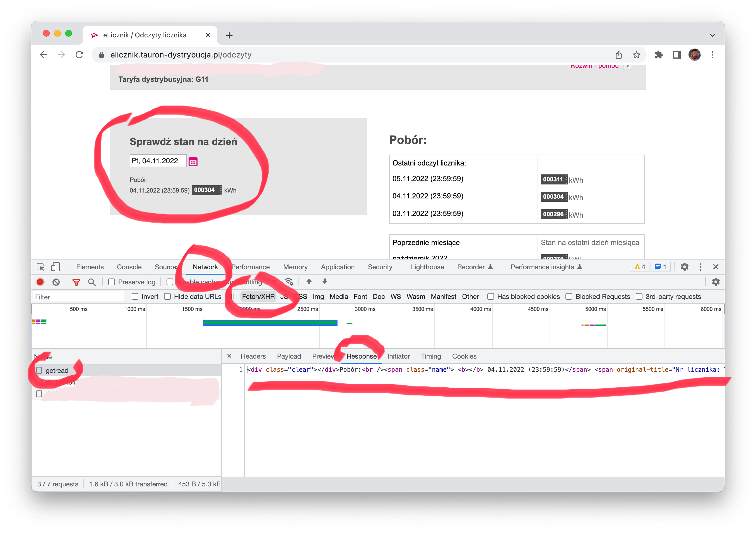The height and width of the screenshot is (533, 756).
Task: Click the clear network log icon
Action: (56, 282)
